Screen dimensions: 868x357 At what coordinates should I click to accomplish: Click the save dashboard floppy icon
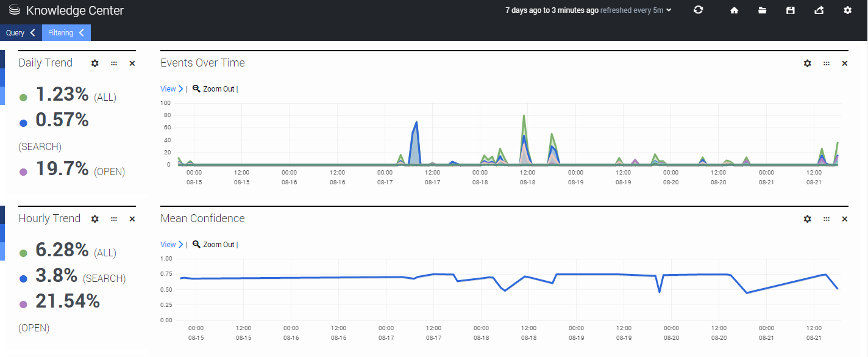coord(791,10)
